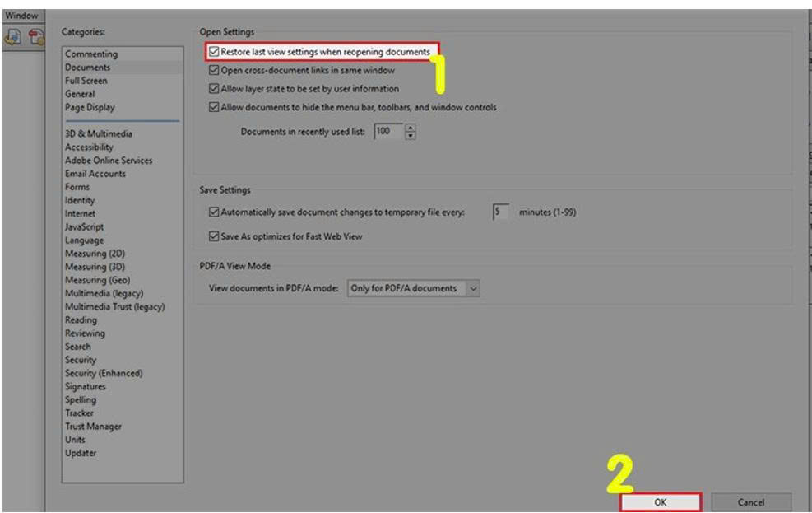Select Signatures category
Viewport: 812px width, 513px height.
coord(85,386)
